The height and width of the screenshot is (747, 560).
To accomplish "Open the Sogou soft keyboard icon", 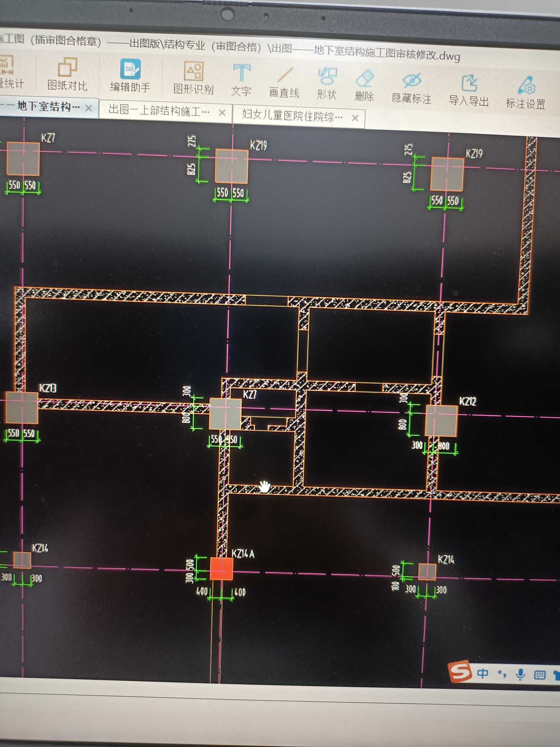I will 539,675.
